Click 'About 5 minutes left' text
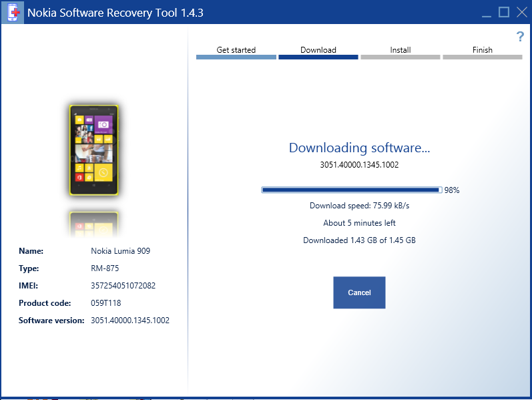The width and height of the screenshot is (532, 400). (x=359, y=223)
